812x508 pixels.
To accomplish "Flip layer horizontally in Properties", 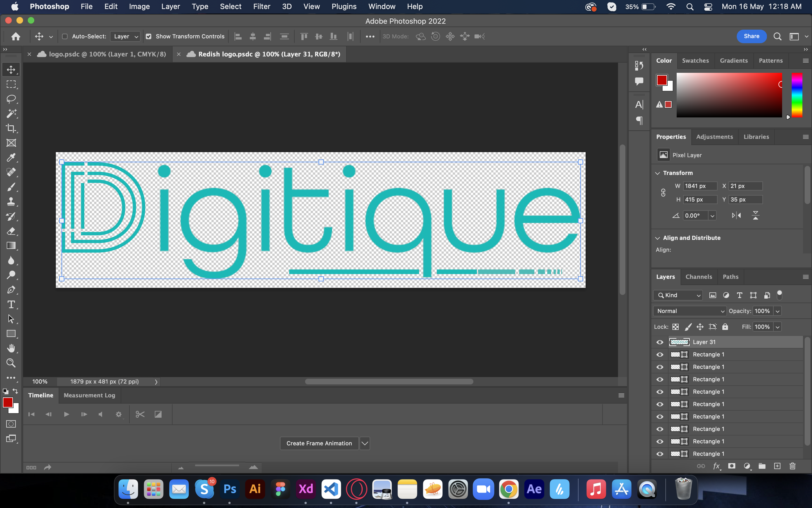I will click(x=736, y=215).
